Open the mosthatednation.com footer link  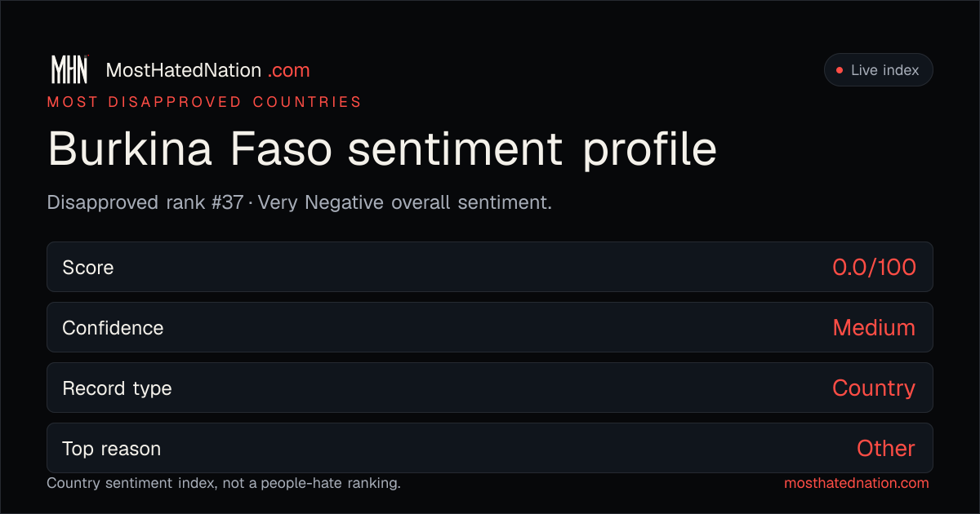pyautogui.click(x=857, y=483)
